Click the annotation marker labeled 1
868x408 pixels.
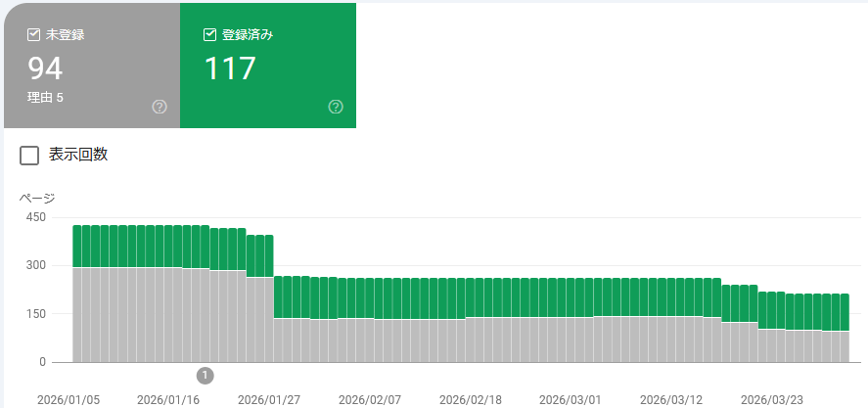205,375
